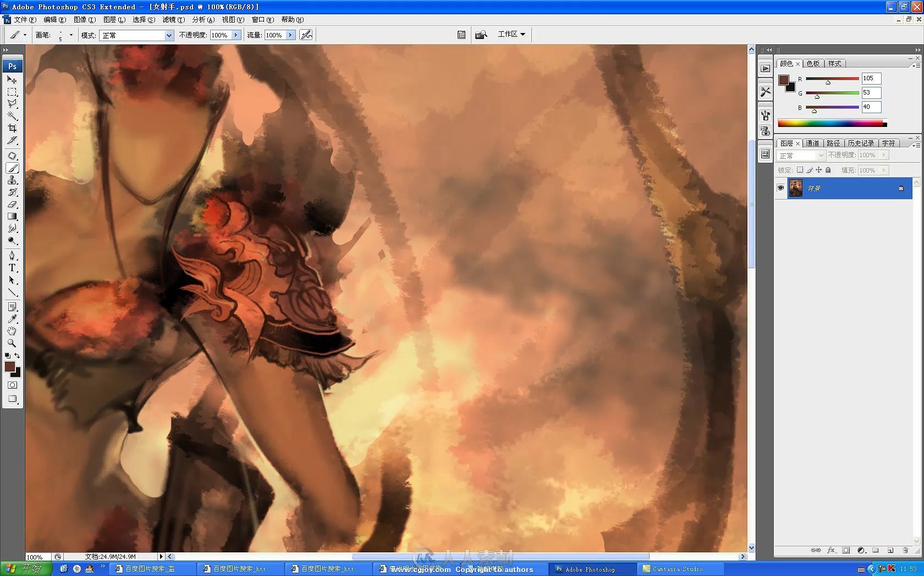Open the brush preset picker arrow
This screenshot has height=576, width=924.
click(71, 35)
